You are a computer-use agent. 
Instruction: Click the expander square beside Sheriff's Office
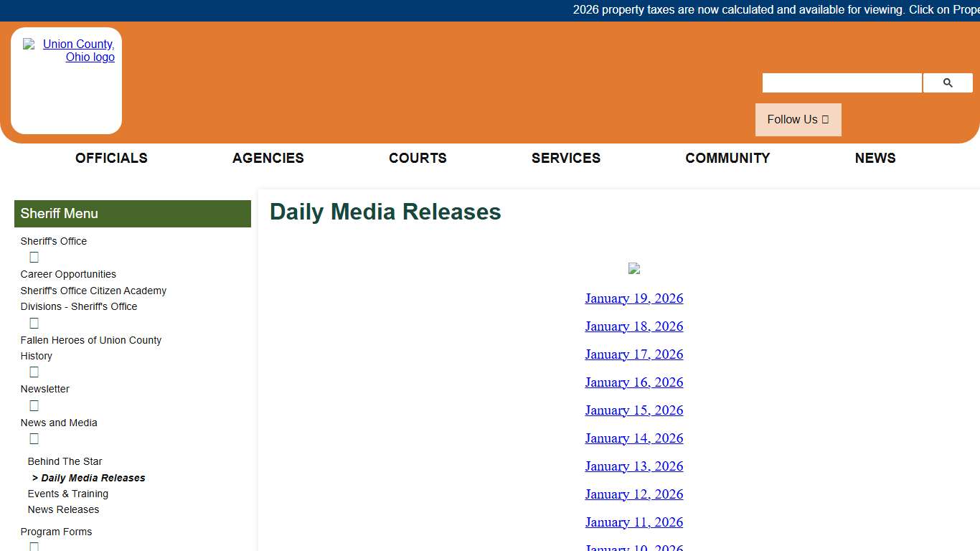(x=34, y=257)
